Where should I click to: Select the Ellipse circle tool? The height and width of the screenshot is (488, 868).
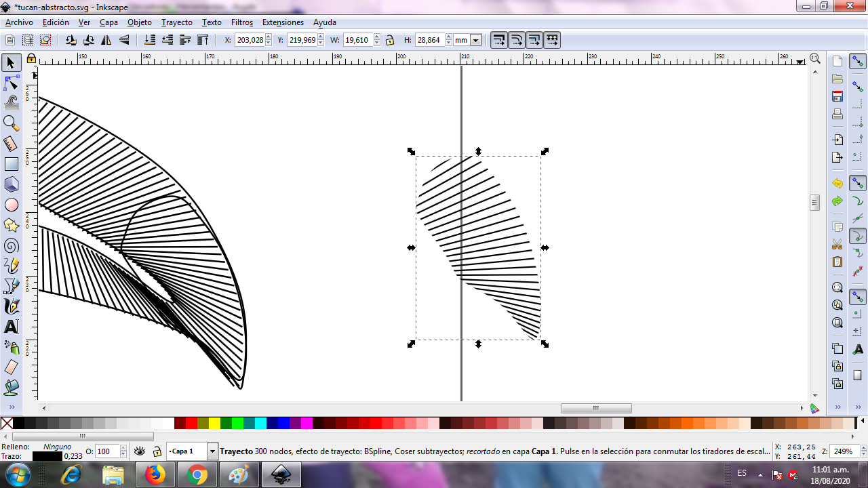[11, 205]
